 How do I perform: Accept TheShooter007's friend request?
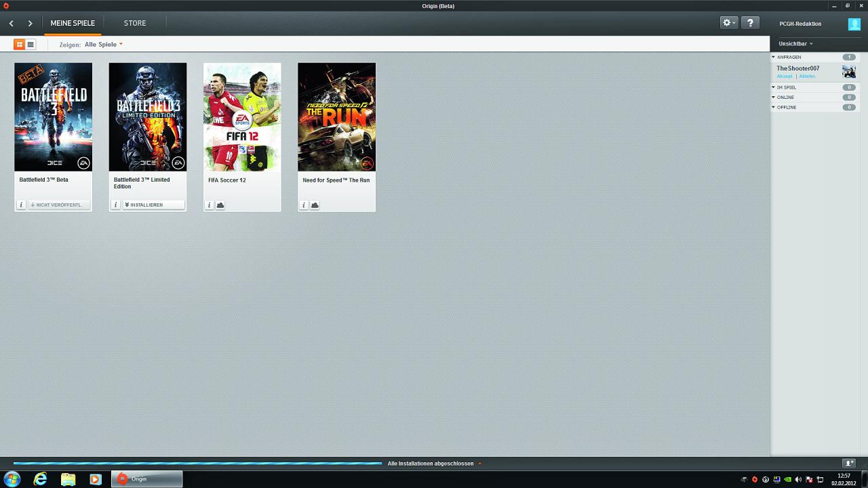pyautogui.click(x=785, y=76)
